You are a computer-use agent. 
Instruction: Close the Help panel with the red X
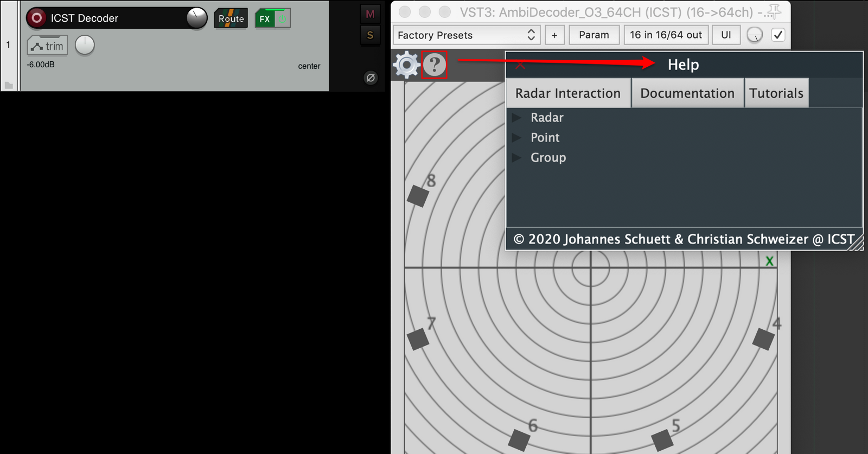click(x=520, y=66)
